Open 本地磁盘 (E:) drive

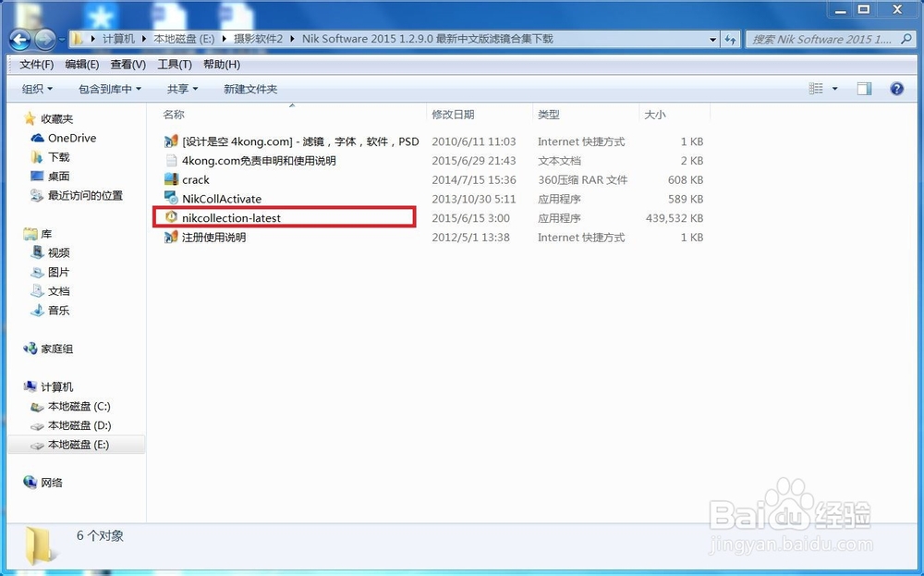pos(79,445)
